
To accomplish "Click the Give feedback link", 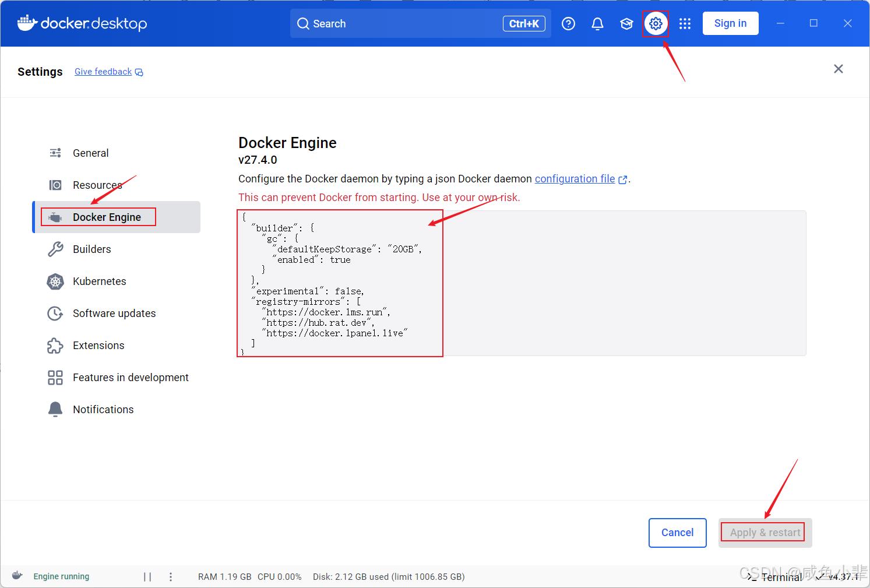I will click(x=103, y=71).
